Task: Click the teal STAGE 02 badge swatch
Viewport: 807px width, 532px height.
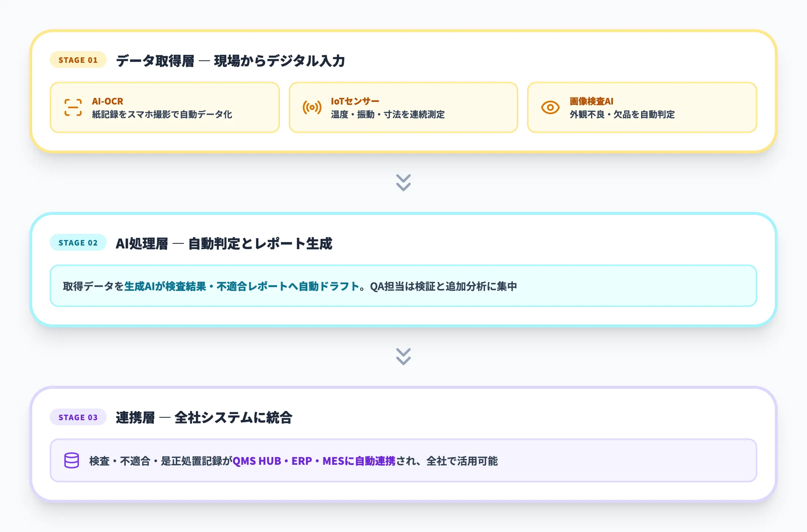Action: click(x=78, y=242)
